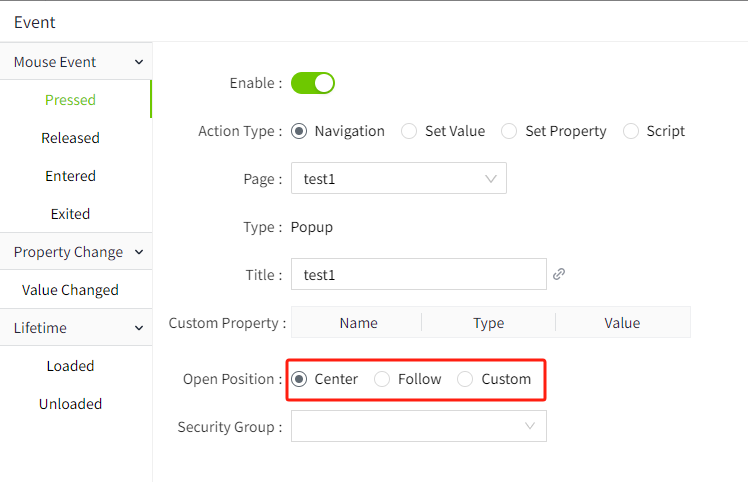Image resolution: width=748 pixels, height=482 pixels.
Task: Open the Security Group dropdown
Action: (418, 427)
